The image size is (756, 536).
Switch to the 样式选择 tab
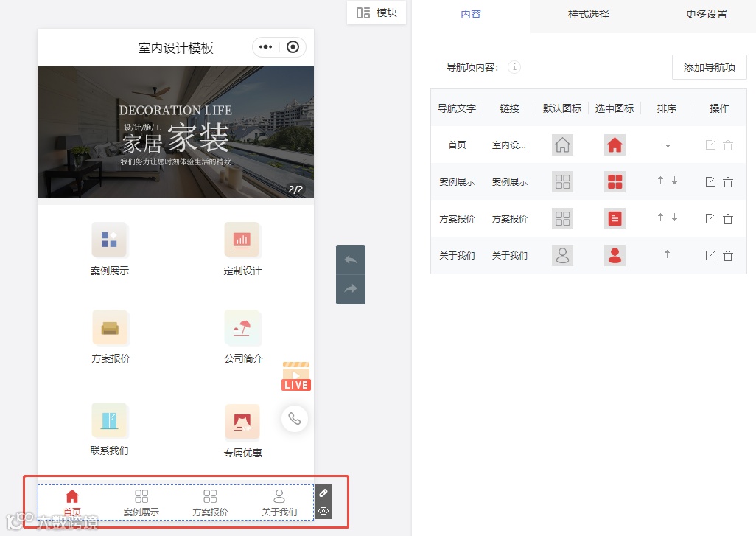(x=588, y=15)
